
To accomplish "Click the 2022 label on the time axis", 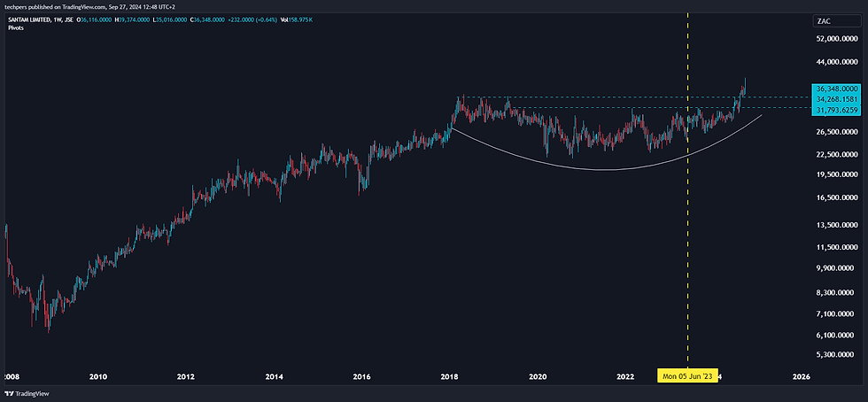I will (625, 376).
